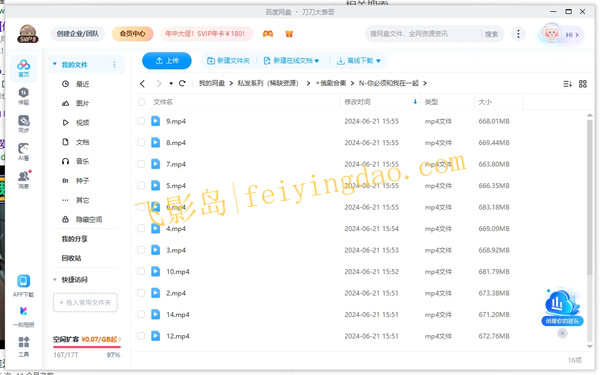
Task: Click the Hi assistant mascot button
Action: tap(561, 34)
